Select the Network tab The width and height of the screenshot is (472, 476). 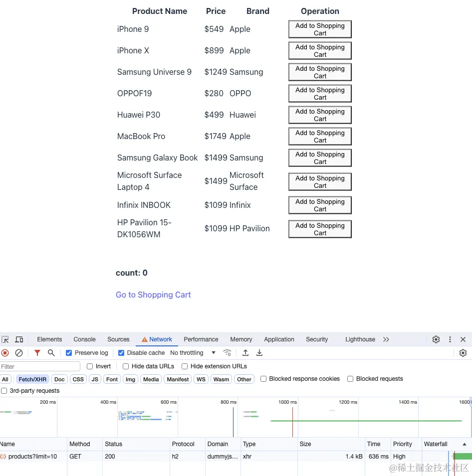(x=157, y=339)
